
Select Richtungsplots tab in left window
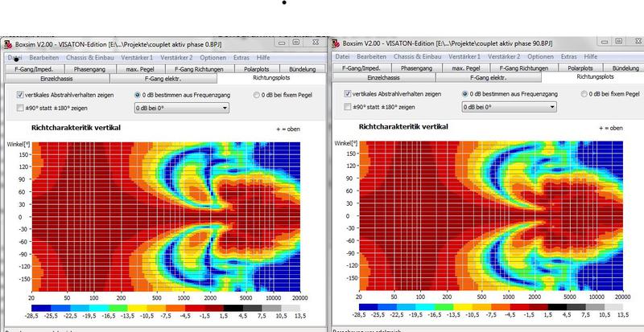(x=271, y=77)
